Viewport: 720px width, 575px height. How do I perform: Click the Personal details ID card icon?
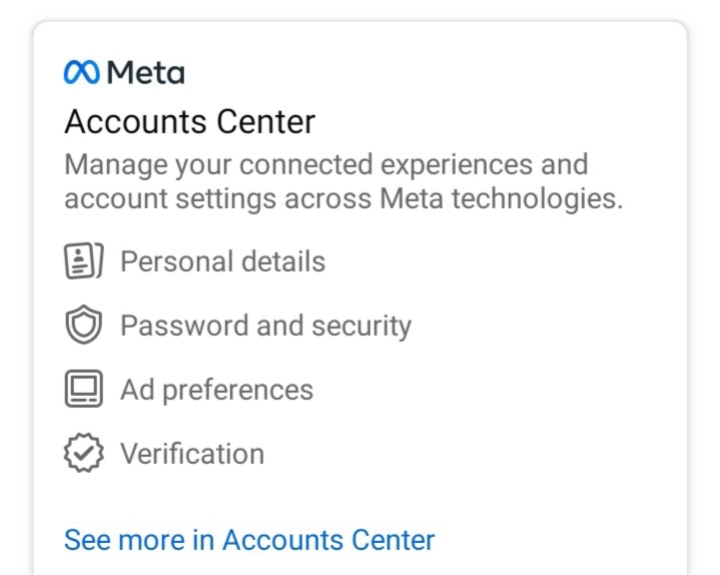[84, 261]
